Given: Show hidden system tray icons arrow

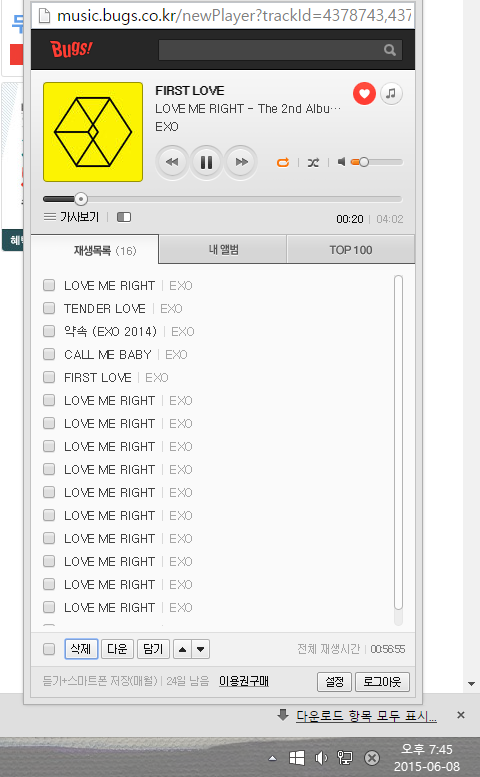Looking at the screenshot, I should tap(272, 758).
